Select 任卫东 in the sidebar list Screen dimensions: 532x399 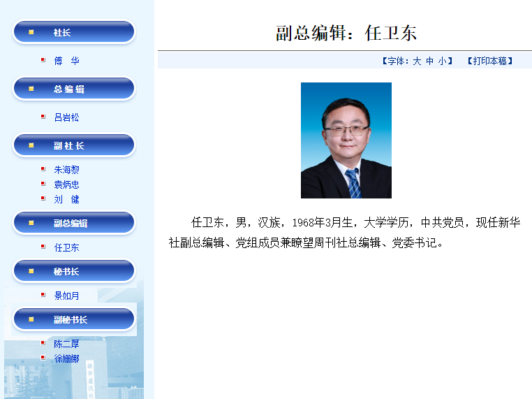[x=67, y=247]
